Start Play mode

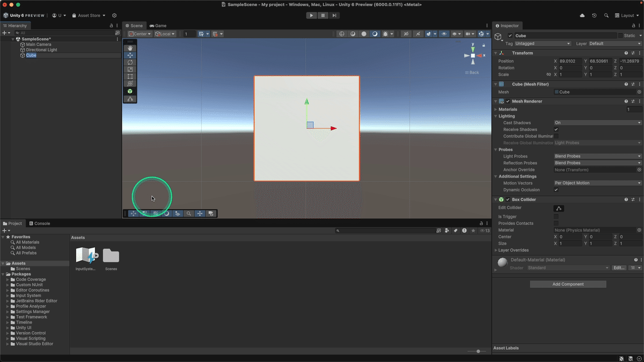(311, 16)
